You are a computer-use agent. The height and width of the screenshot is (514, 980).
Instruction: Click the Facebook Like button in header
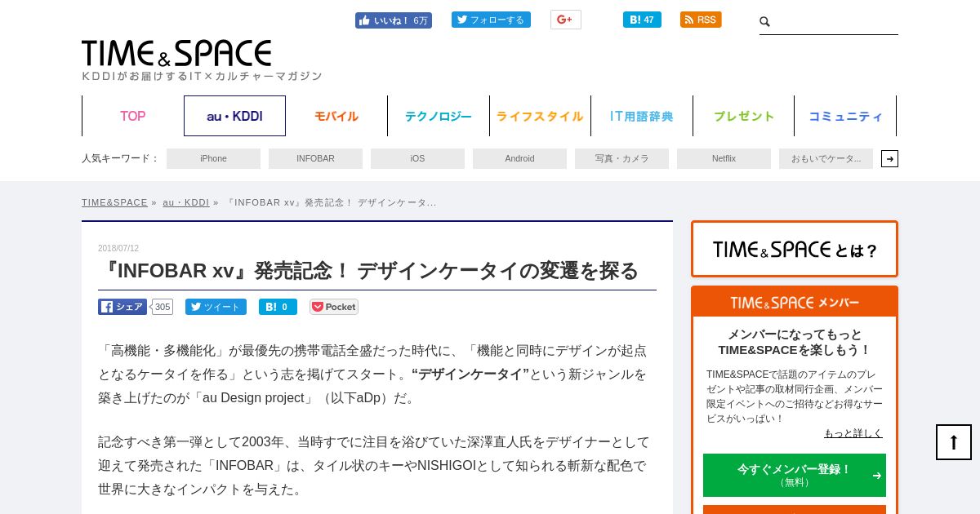click(x=393, y=20)
